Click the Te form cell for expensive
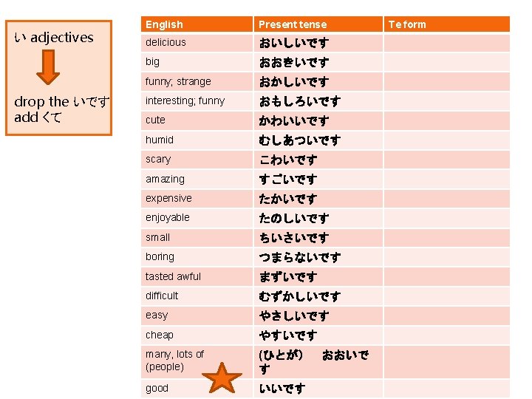532x399 pixels. (447, 199)
